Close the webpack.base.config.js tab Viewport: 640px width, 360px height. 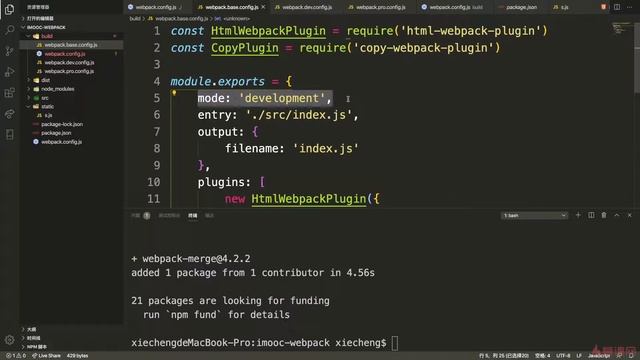tap(263, 7)
